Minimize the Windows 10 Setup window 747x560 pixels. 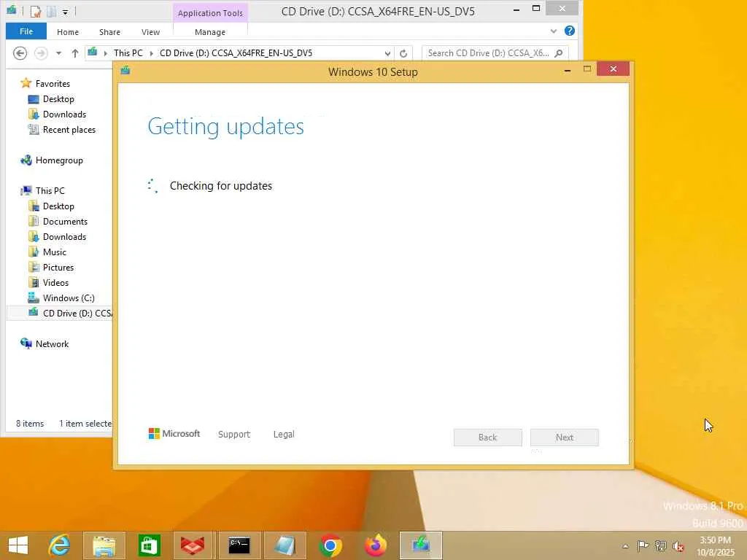point(568,70)
